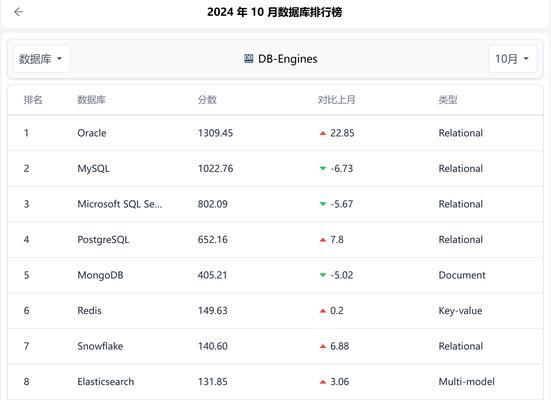Click the red up arrow beside 6.88
Viewport: 551px width, 400px height.
[x=323, y=347]
